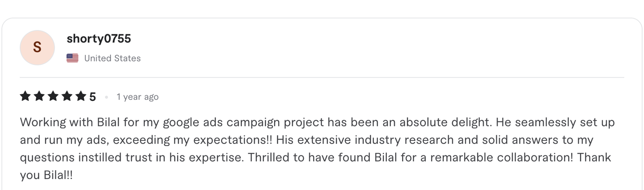This screenshot has height=190, width=644.
Task: Click the fourth rating star
Action: pyautogui.click(x=67, y=96)
